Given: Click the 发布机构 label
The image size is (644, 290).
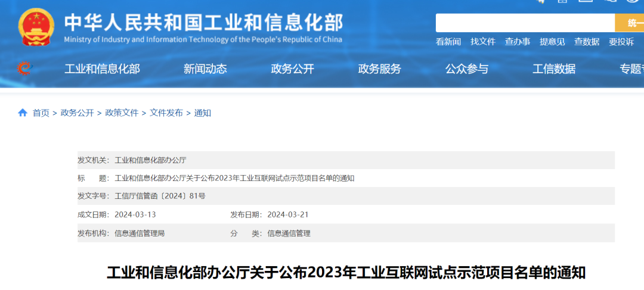Looking at the screenshot, I should (x=93, y=233).
